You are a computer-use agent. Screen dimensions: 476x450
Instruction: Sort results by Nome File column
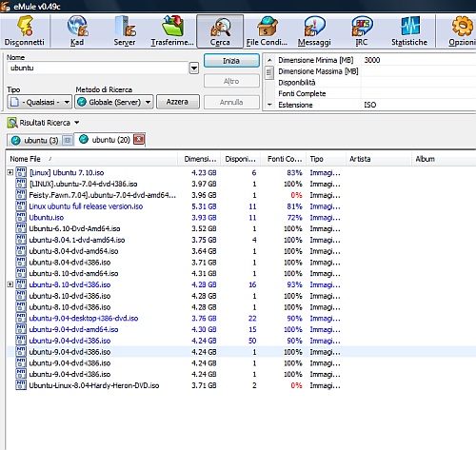click(91, 159)
